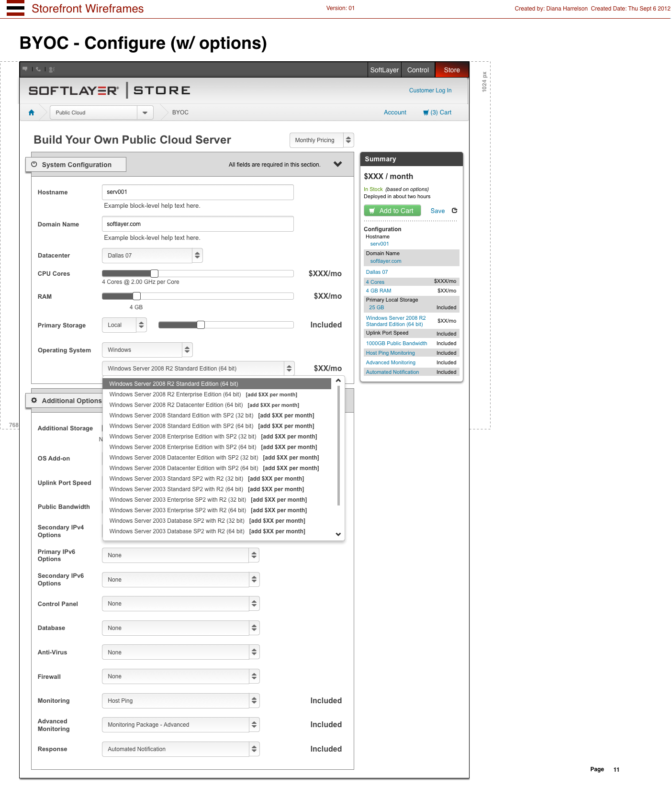Switch to the Store tab

[452, 70]
